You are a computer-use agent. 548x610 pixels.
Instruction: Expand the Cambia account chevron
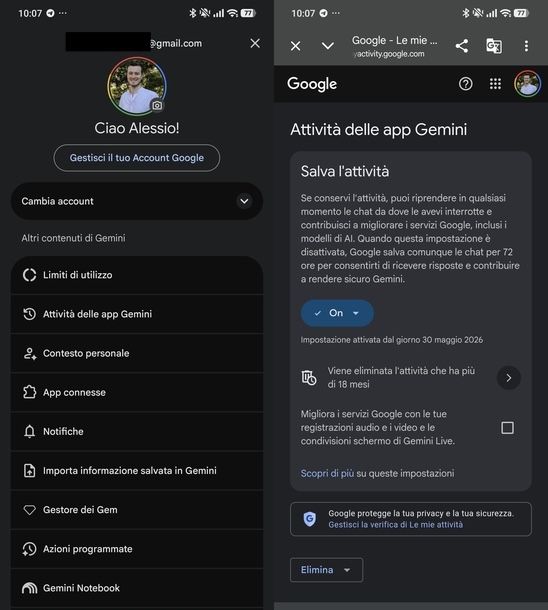244,201
